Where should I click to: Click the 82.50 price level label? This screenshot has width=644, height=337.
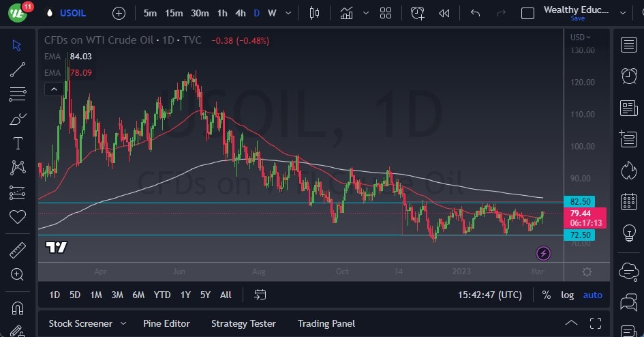[x=579, y=202]
